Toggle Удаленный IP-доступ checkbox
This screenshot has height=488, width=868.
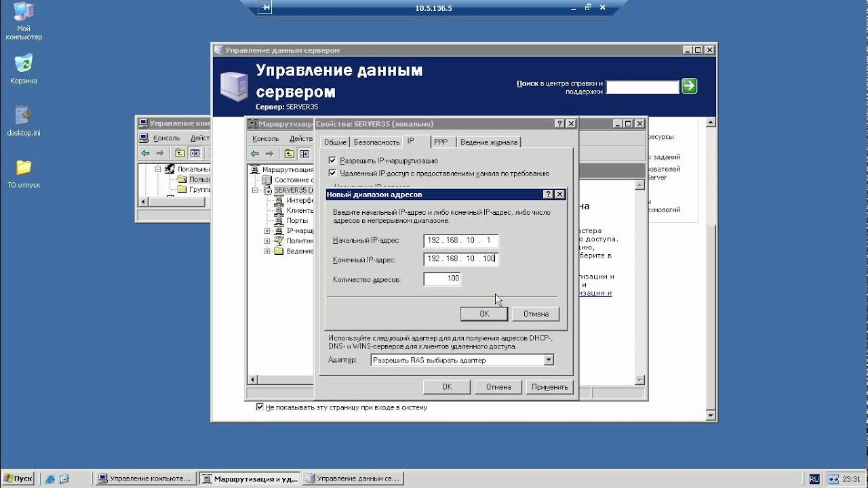point(332,174)
